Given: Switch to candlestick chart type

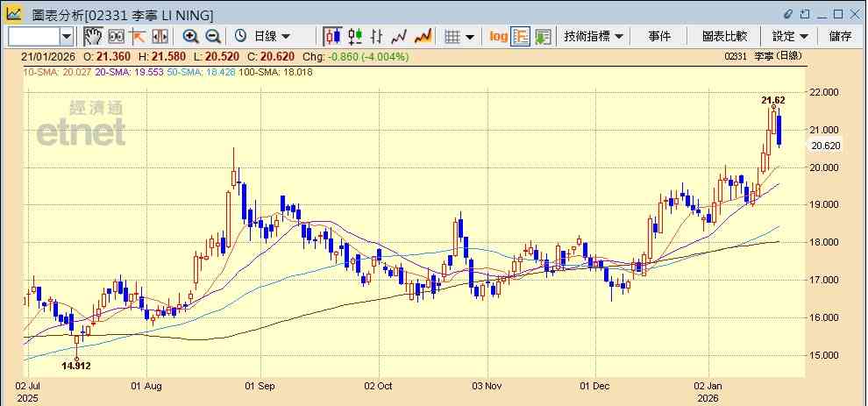Looking at the screenshot, I should tap(332, 37).
